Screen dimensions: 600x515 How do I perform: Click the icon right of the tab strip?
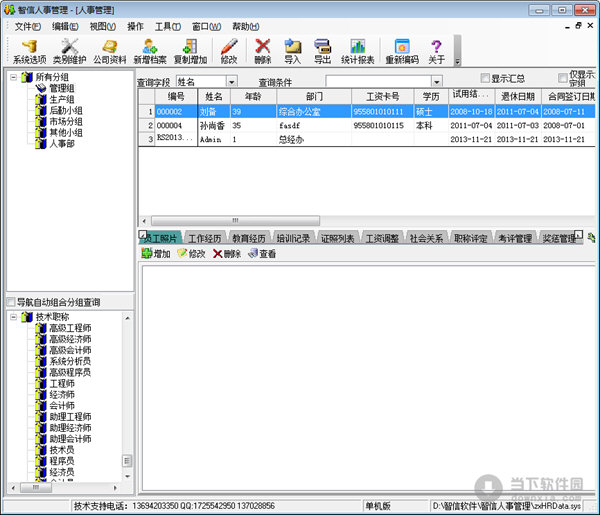(x=591, y=238)
